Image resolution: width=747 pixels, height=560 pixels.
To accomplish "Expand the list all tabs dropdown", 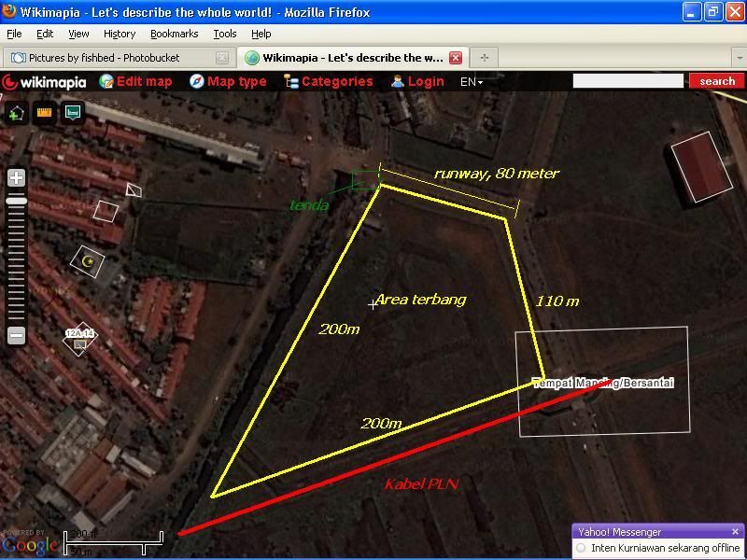I will 740,58.
